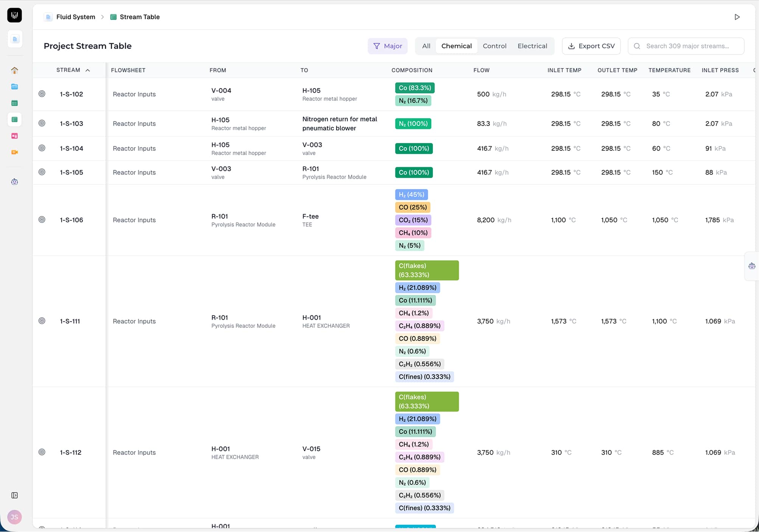Open the blue folder sidebar icon
Viewport: 759px width, 532px height.
[x=14, y=87]
